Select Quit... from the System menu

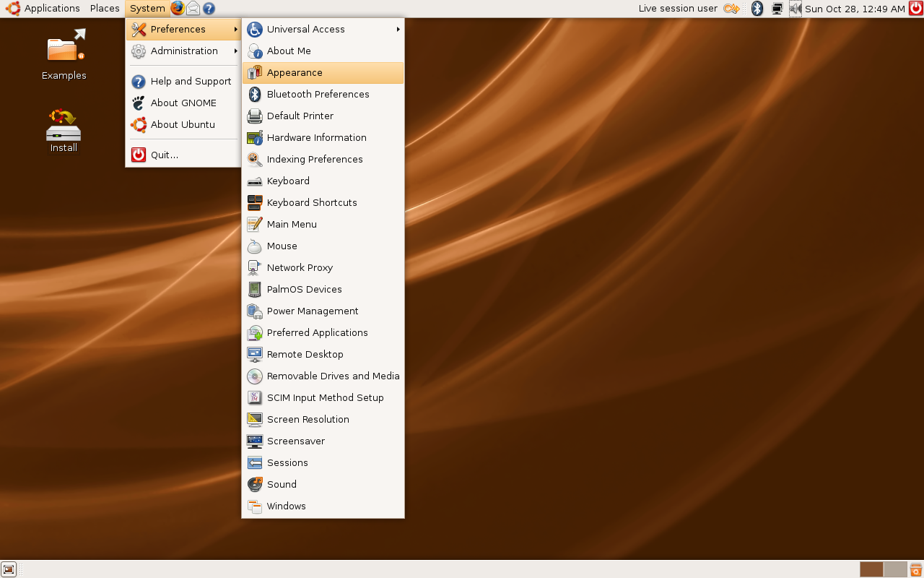[183, 155]
